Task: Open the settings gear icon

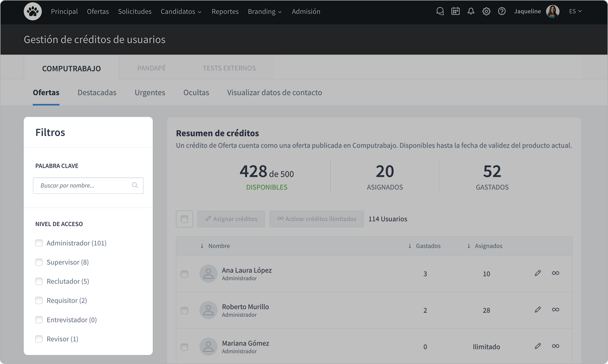Action: point(486,11)
